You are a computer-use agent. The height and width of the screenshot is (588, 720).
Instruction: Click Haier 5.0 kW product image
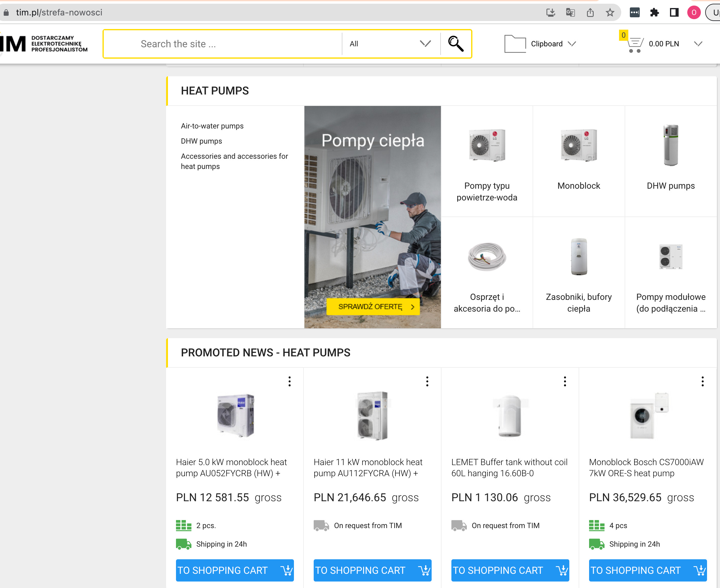click(x=235, y=416)
